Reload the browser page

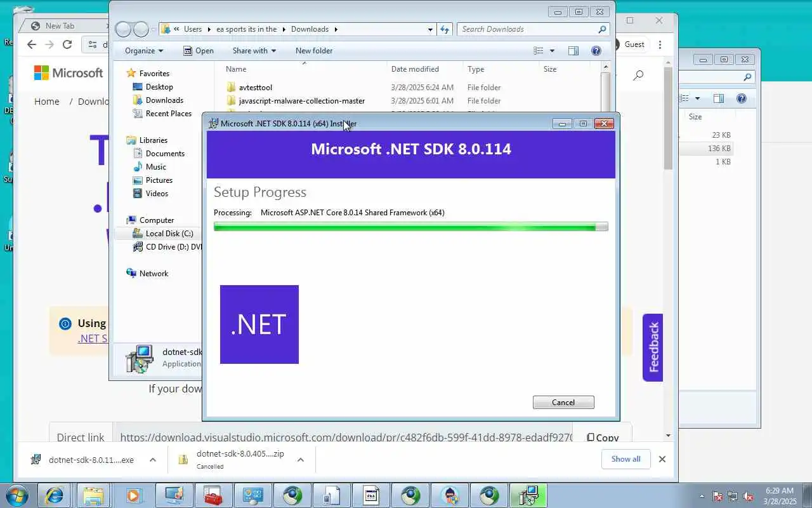(67, 44)
